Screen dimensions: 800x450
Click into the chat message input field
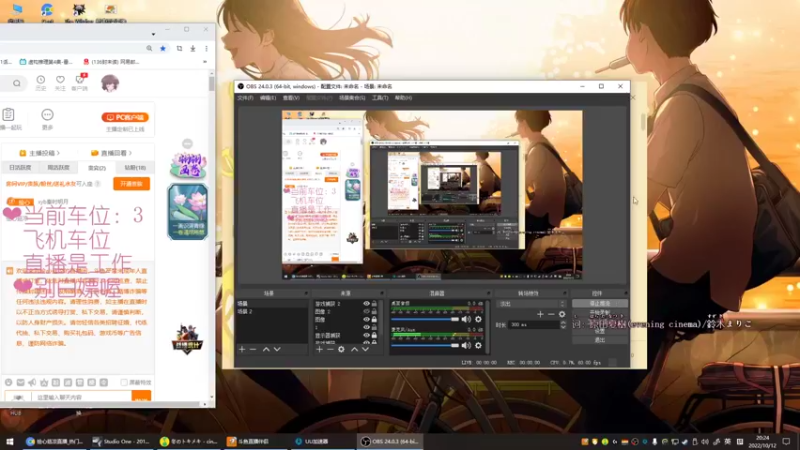pyautogui.click(x=82, y=397)
